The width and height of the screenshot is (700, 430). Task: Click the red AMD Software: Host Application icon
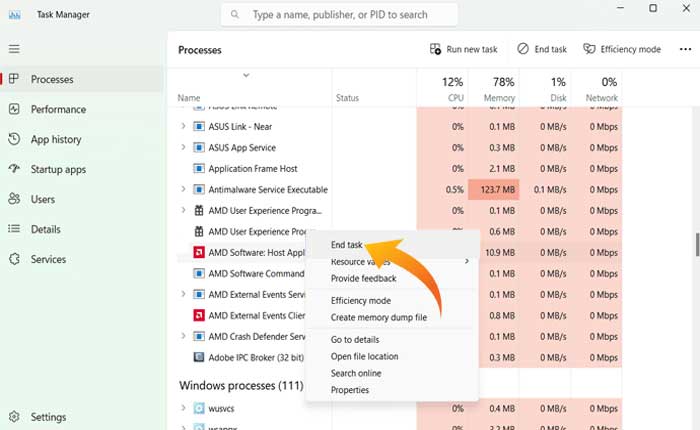(x=199, y=252)
